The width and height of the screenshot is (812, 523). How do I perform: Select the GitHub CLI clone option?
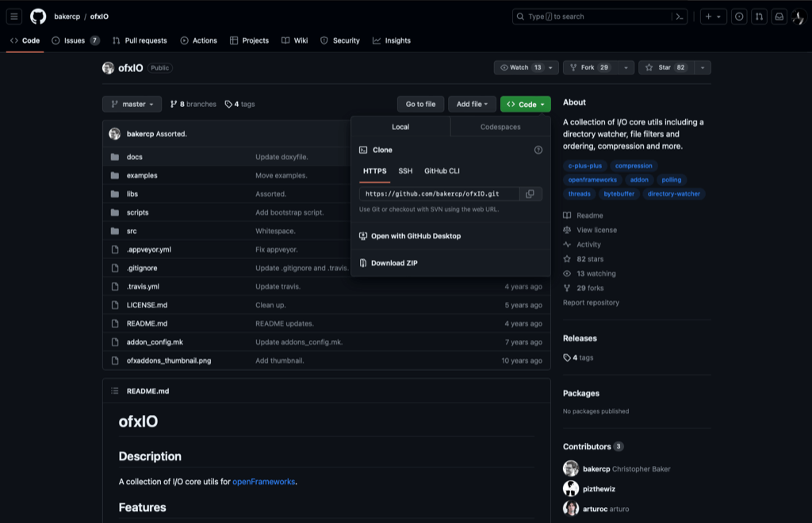[442, 170]
